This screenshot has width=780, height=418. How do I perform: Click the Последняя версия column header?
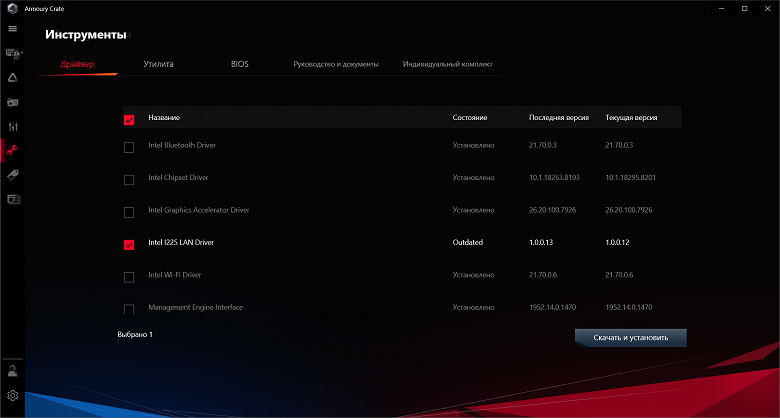point(559,117)
